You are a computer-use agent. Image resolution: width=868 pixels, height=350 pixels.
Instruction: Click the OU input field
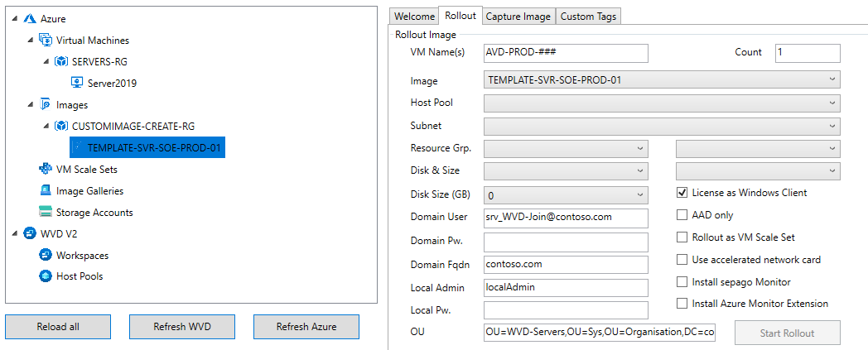(x=600, y=333)
